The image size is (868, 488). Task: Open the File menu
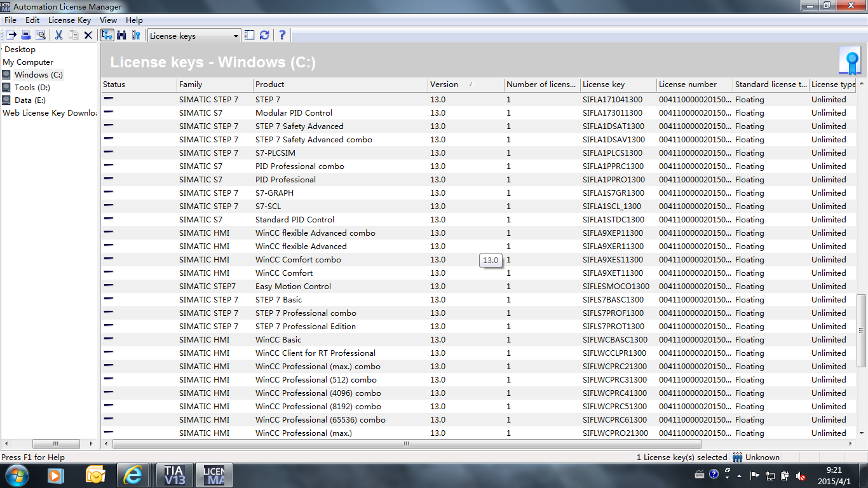pyautogui.click(x=10, y=20)
